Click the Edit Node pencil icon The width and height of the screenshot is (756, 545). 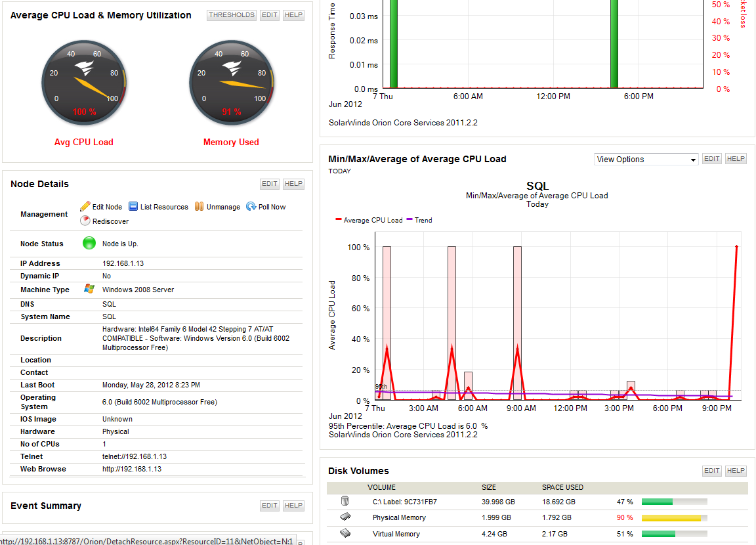pyautogui.click(x=85, y=207)
